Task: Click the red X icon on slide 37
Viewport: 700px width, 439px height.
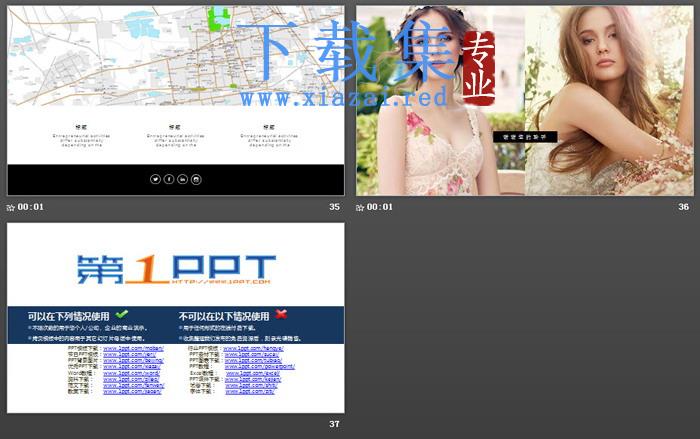Action: [x=281, y=314]
